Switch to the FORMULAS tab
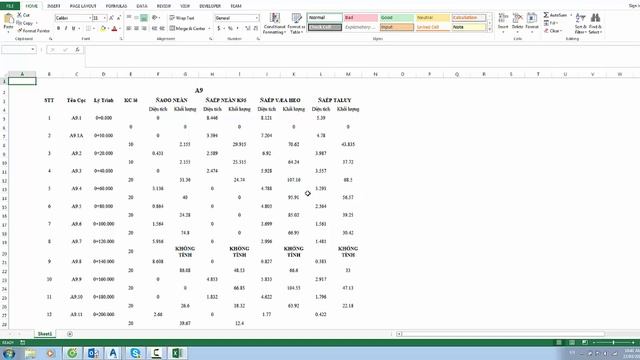 [x=116, y=6]
